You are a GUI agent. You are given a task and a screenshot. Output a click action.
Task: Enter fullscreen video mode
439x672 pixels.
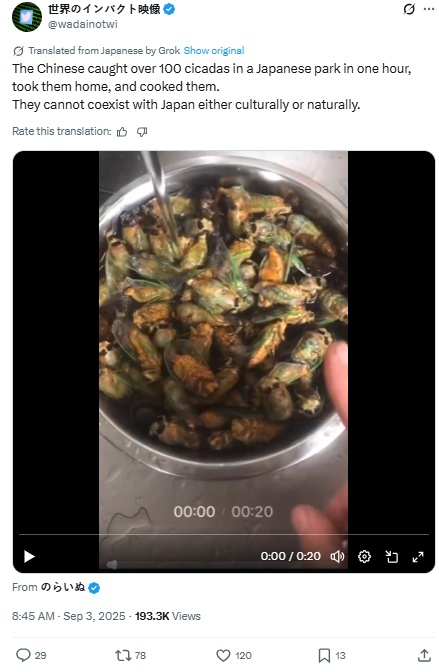(418, 556)
